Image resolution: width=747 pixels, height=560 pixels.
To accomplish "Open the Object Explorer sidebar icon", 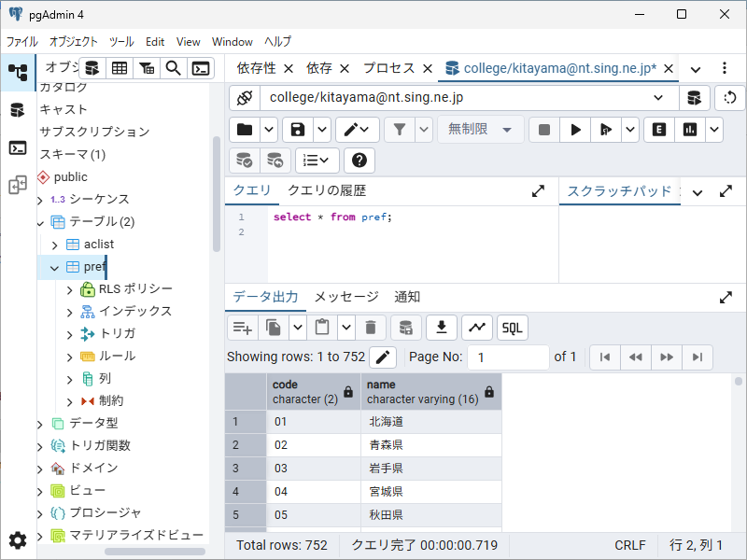I will pos(18,73).
